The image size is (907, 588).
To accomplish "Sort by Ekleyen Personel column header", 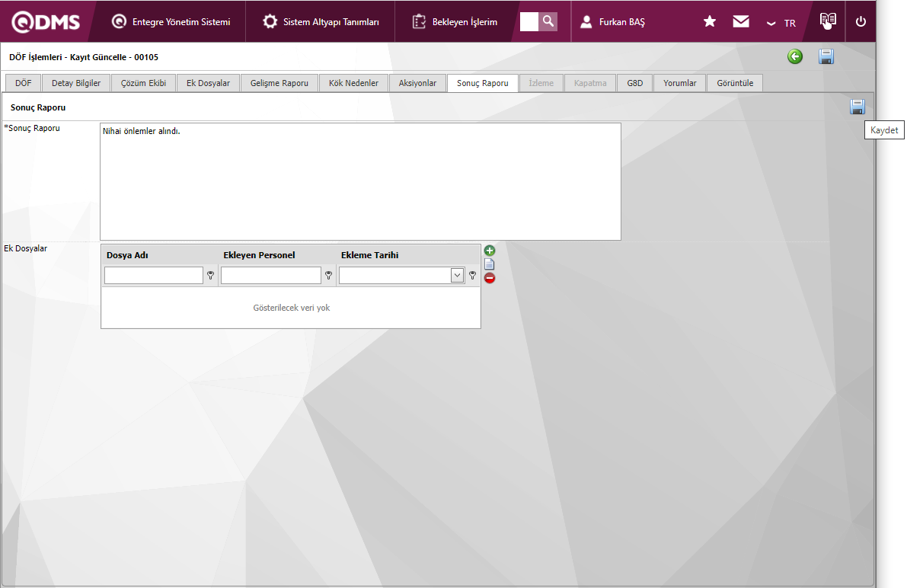I will tap(259, 255).
